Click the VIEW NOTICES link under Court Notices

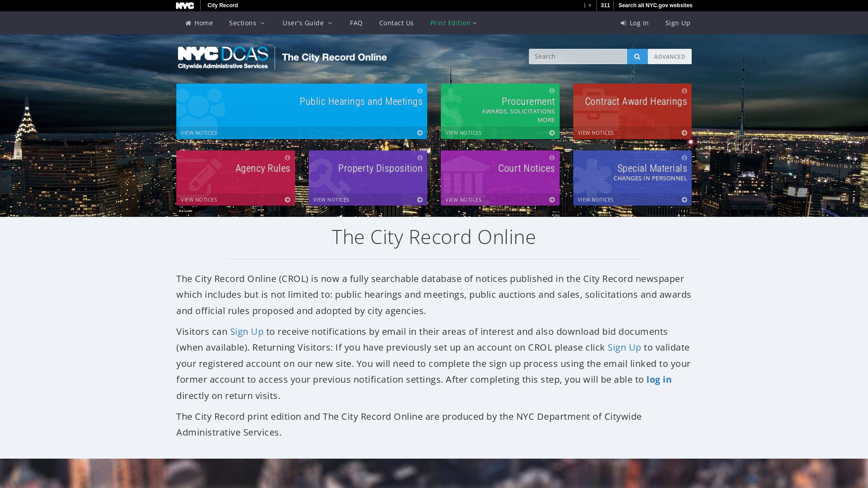463,199
